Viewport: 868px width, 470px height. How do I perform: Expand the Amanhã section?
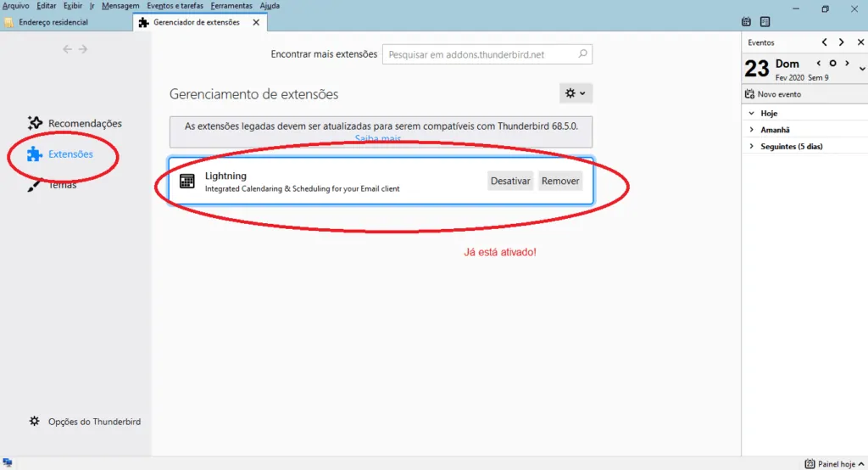pyautogui.click(x=751, y=130)
